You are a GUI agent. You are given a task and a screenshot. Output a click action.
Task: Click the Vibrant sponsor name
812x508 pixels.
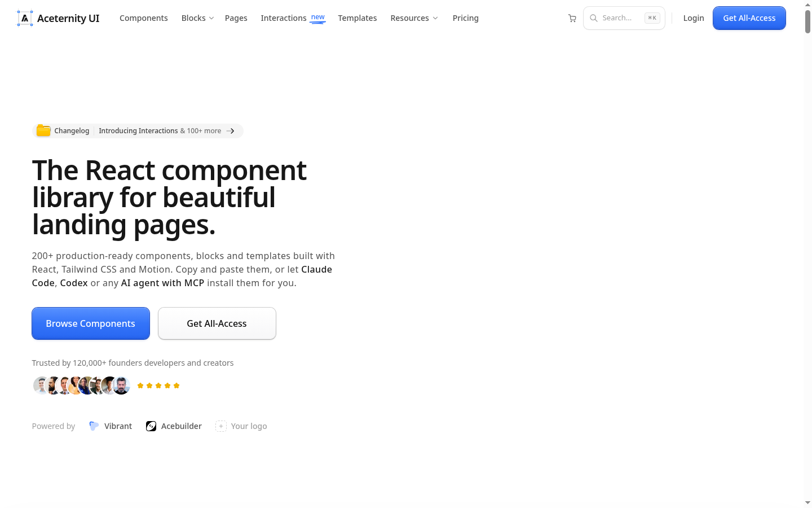118,426
